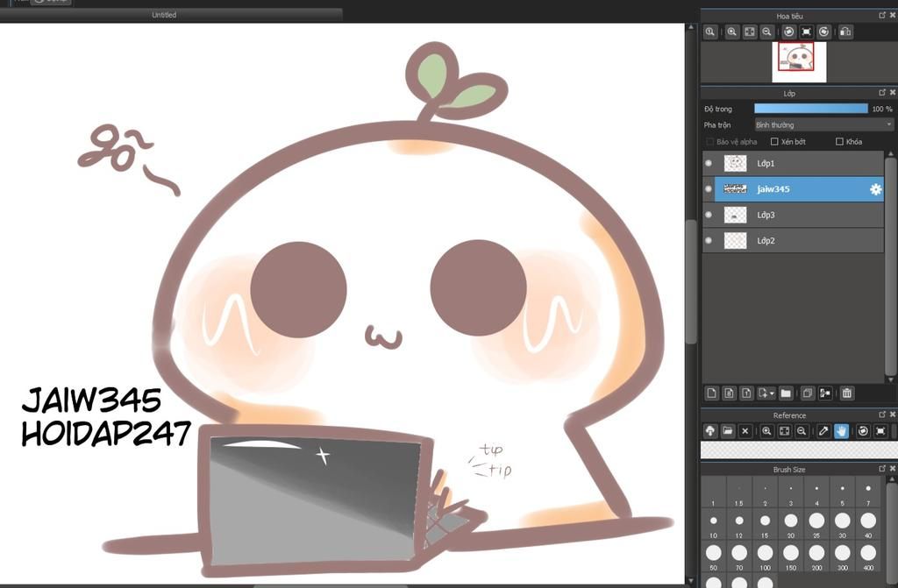Add a new color layer
This screenshot has height=588, width=898.
coord(711,393)
